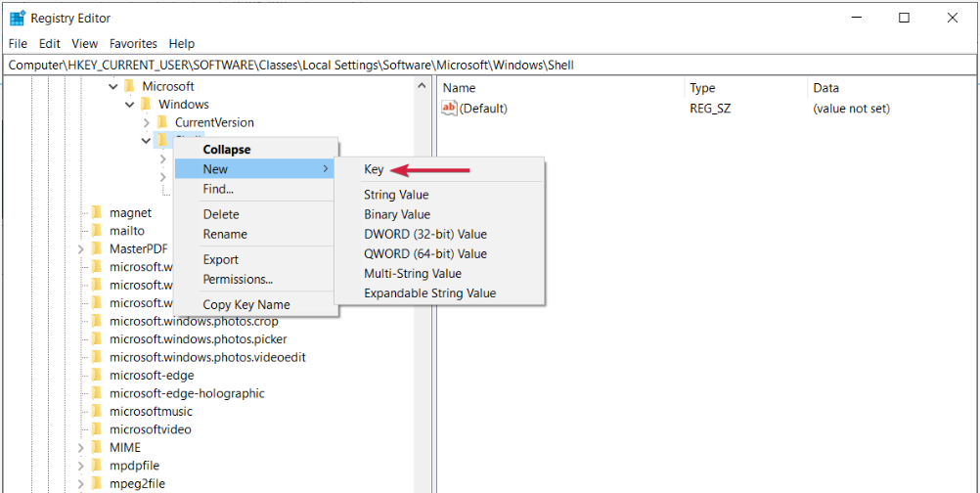
Task: Maximize the Registry Editor window
Action: [904, 19]
